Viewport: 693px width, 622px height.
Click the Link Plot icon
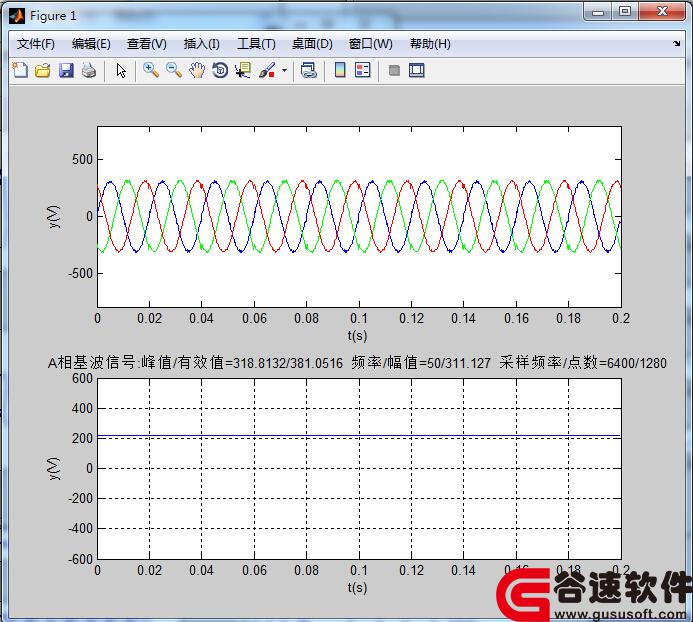(x=308, y=70)
